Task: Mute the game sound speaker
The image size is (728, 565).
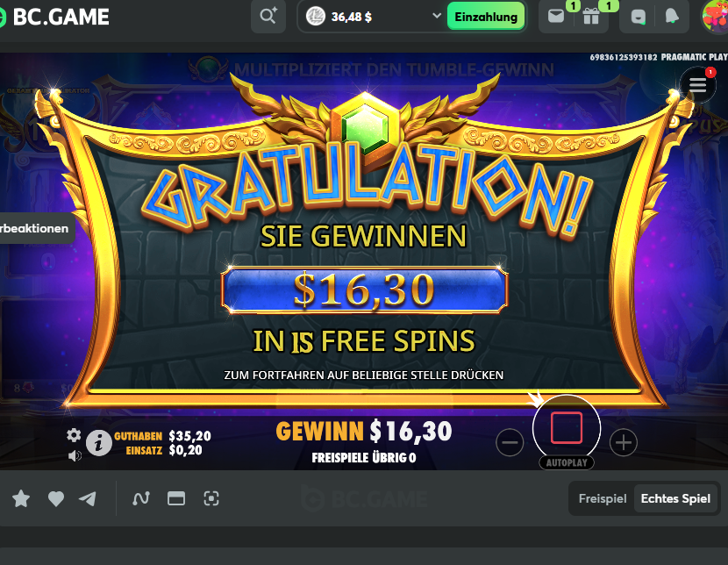Action: click(75, 456)
